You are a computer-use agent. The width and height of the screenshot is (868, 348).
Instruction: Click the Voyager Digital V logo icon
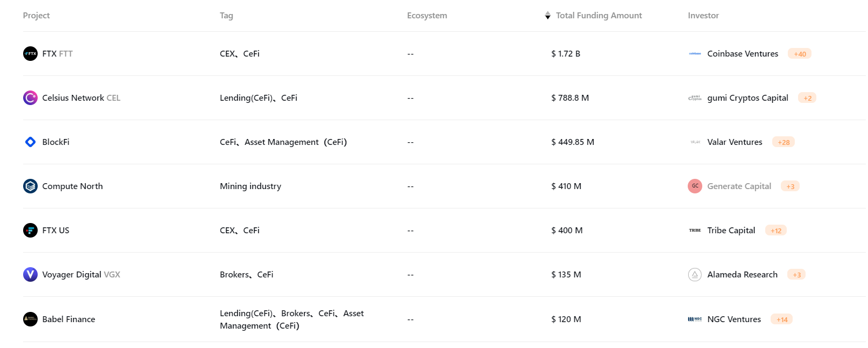pyautogui.click(x=30, y=275)
